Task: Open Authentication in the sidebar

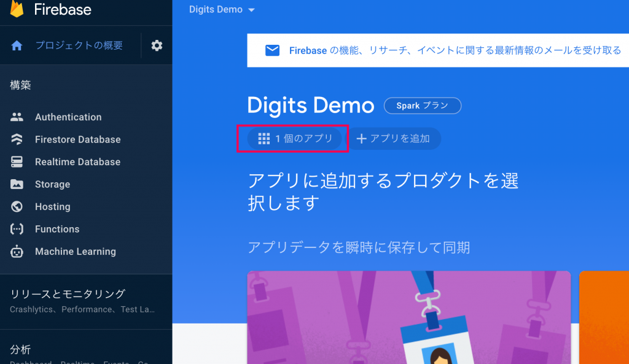Action: click(68, 117)
